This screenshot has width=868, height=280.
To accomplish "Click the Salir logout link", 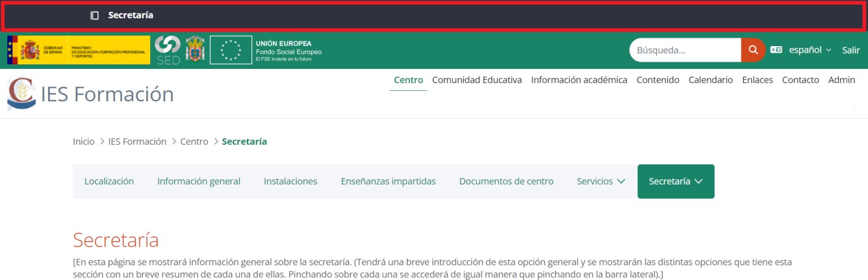I will pos(850,50).
